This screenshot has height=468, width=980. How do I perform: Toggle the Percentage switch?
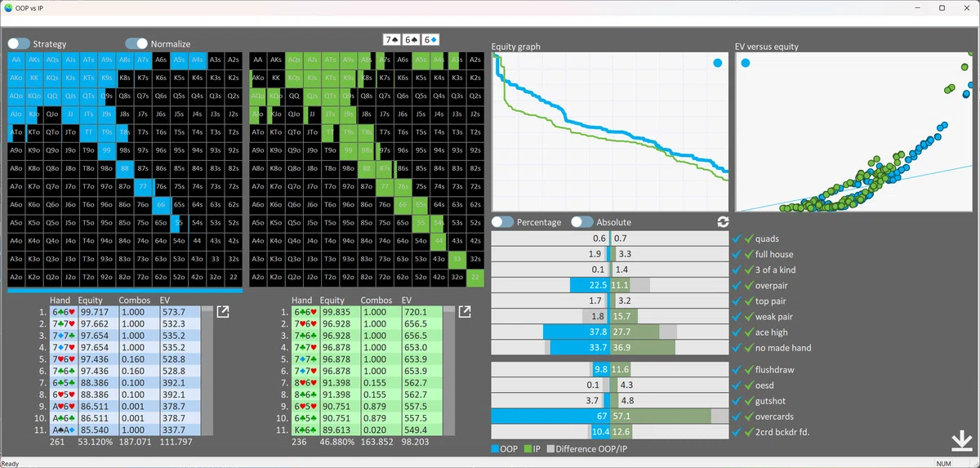(x=502, y=222)
